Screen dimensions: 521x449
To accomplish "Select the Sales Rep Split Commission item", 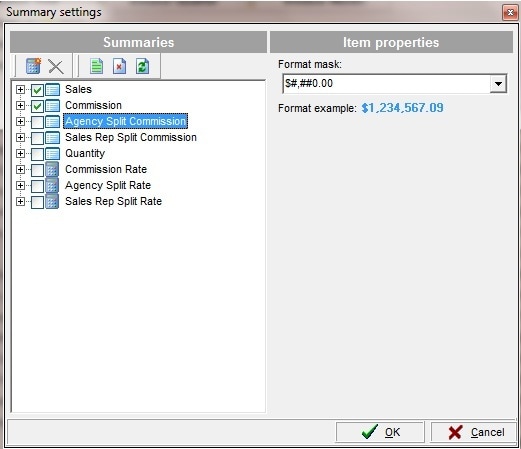I will click(131, 137).
